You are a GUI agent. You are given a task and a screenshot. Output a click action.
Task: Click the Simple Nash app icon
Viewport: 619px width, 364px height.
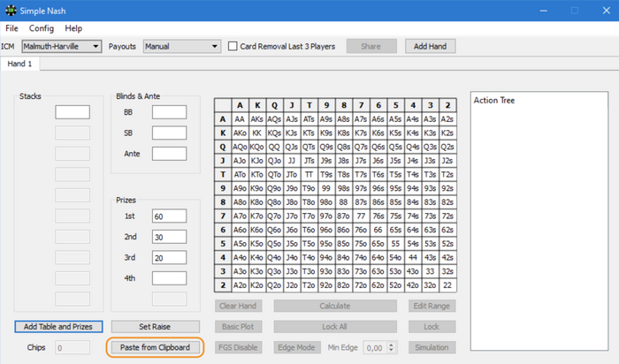pos(11,11)
